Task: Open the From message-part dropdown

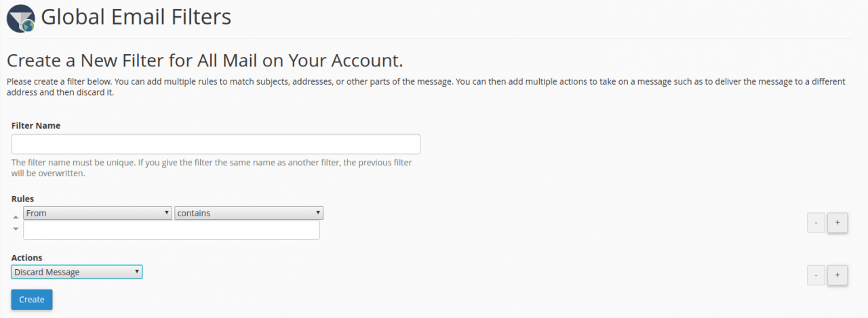Action: (x=98, y=213)
